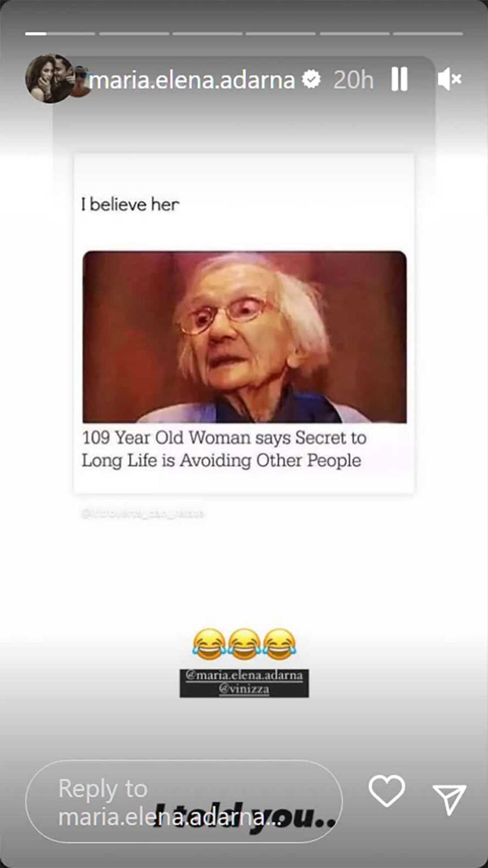Open the @vinizza mention tag
Screen dimensions: 488x868
pos(244,689)
